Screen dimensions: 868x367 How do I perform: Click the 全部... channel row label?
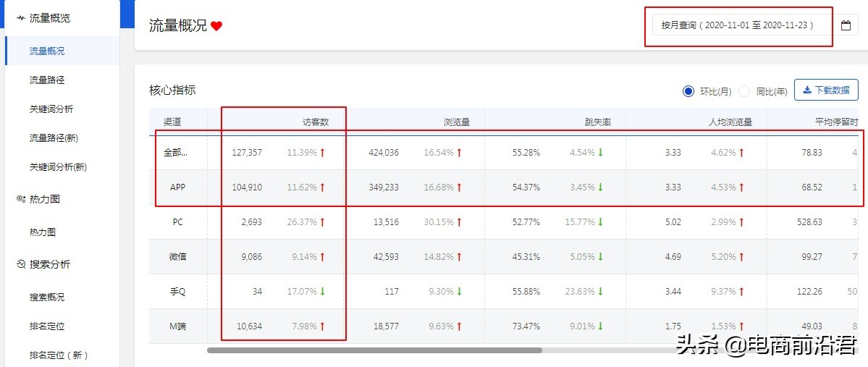(175, 153)
